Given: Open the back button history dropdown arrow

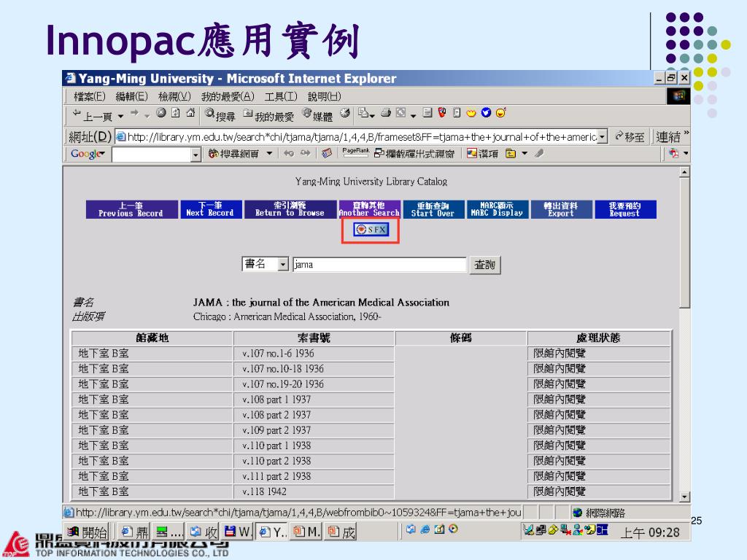Looking at the screenshot, I should pos(120,116).
